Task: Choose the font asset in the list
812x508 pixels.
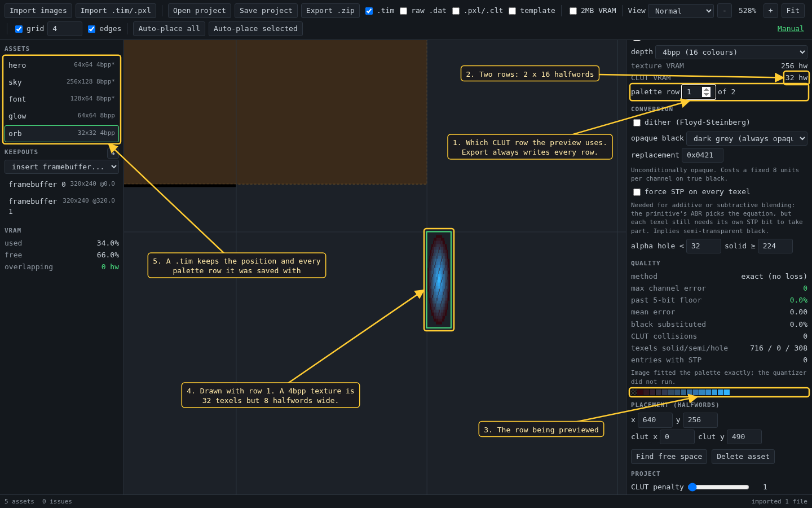Action: (61, 99)
